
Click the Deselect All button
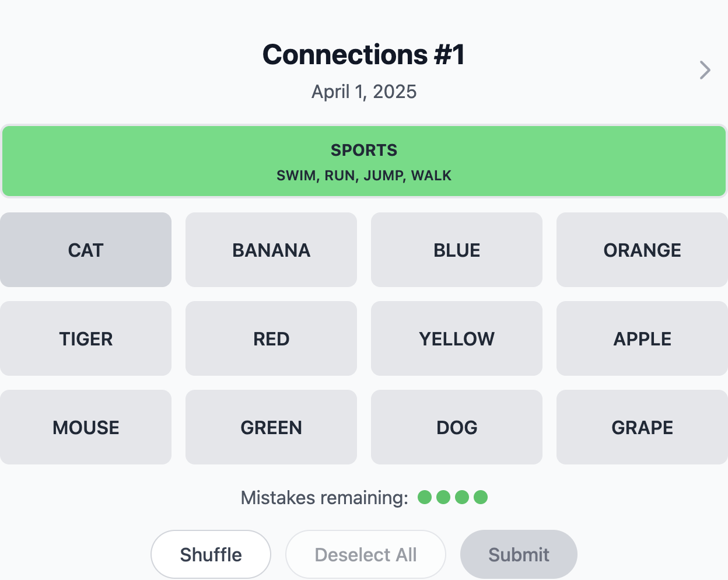click(365, 554)
